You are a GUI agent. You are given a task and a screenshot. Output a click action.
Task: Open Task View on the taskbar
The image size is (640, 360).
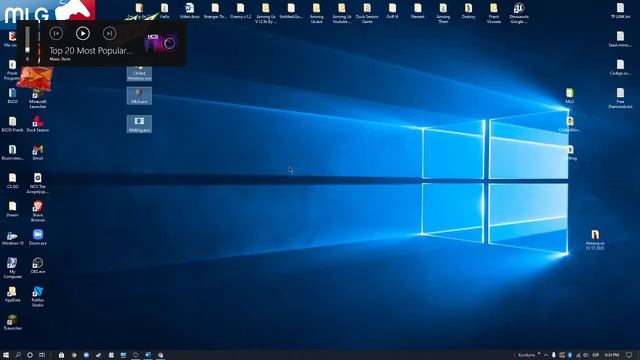(x=42, y=355)
